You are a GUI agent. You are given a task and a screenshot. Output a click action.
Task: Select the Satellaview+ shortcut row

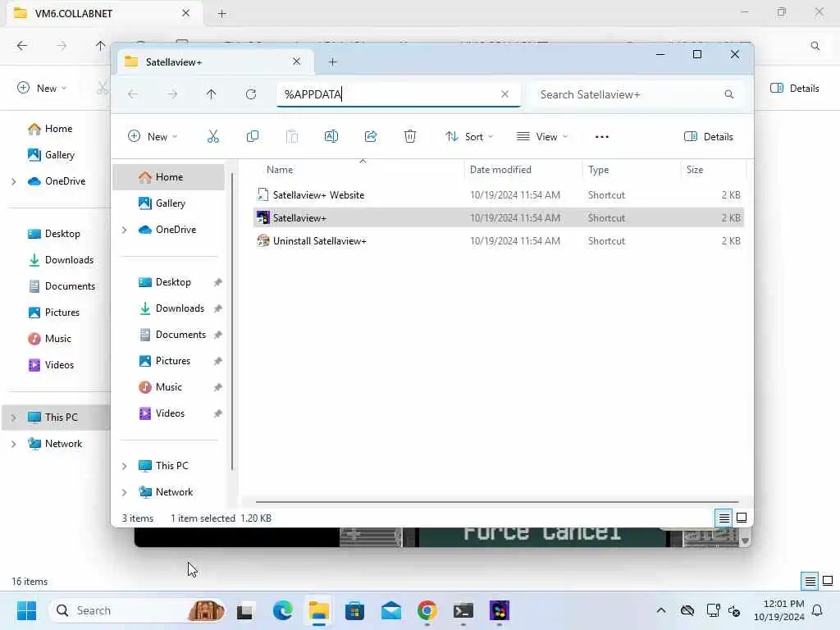499,218
